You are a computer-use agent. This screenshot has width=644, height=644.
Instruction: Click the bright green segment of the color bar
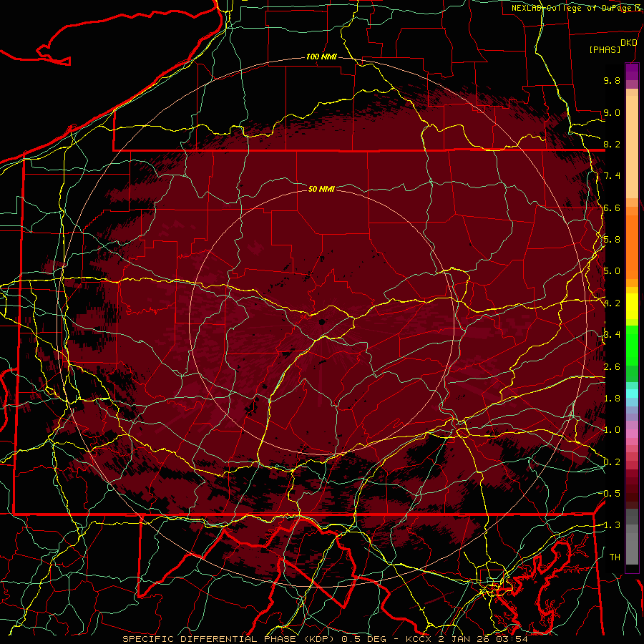pyautogui.click(x=632, y=346)
